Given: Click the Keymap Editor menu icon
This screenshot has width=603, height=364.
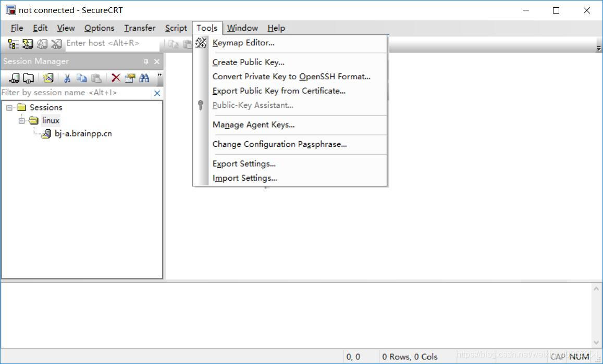Looking at the screenshot, I should pyautogui.click(x=201, y=43).
